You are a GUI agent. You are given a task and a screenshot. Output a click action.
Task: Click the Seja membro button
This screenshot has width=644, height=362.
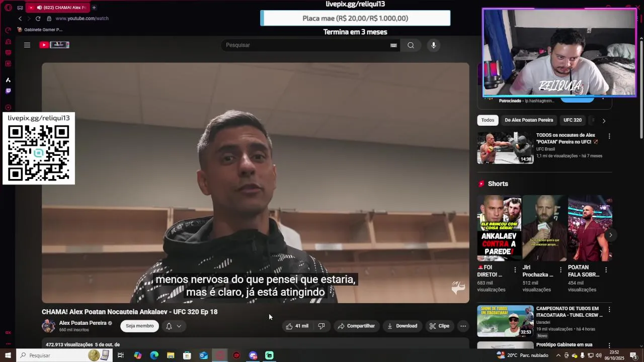(x=139, y=326)
